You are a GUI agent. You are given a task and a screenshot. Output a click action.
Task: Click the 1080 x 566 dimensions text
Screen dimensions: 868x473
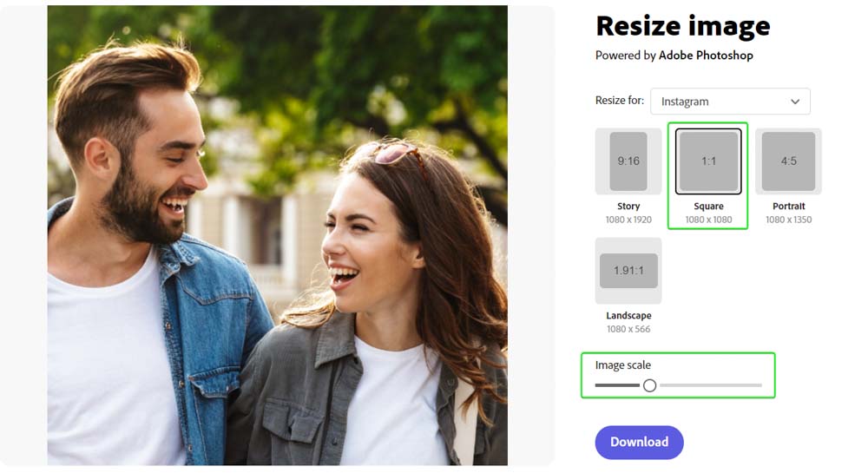628,329
